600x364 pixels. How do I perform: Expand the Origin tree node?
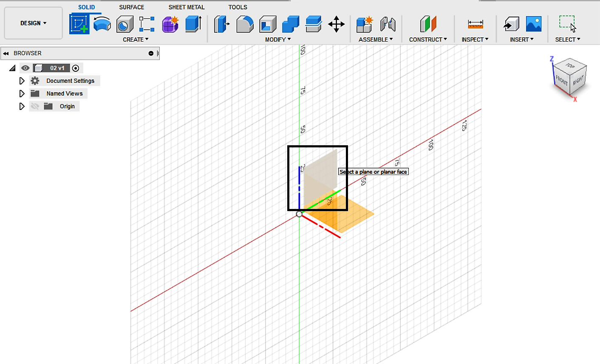(22, 106)
